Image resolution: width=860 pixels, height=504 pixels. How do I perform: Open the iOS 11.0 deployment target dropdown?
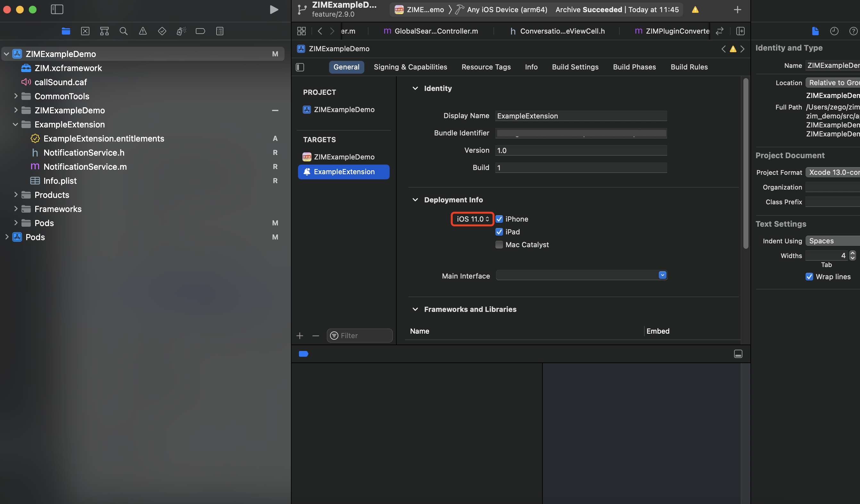[472, 219]
